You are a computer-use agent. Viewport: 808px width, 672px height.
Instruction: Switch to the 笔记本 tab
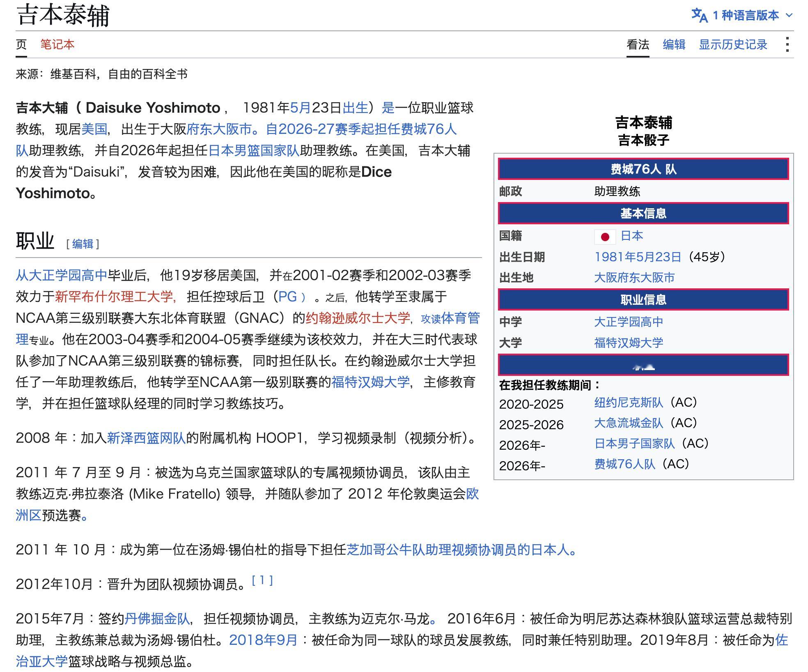pos(57,44)
